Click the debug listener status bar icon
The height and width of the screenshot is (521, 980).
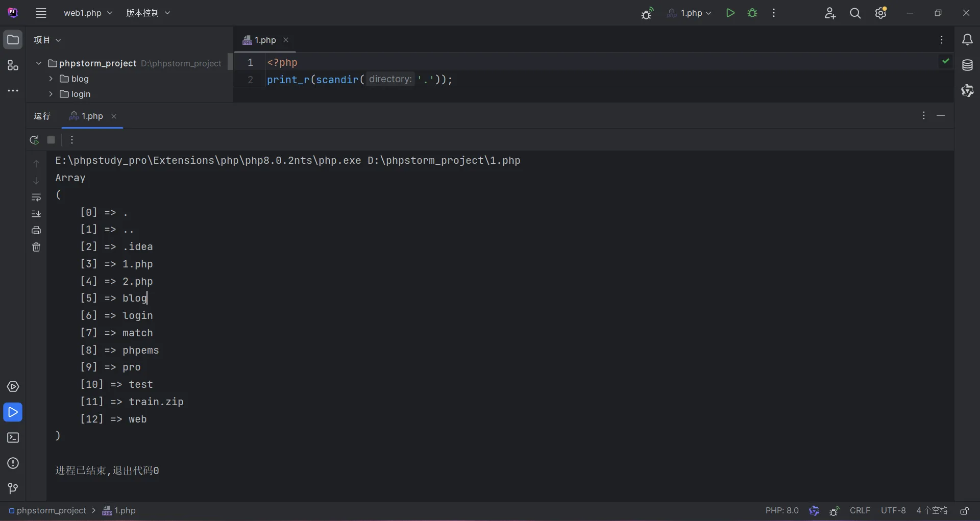[x=835, y=511]
